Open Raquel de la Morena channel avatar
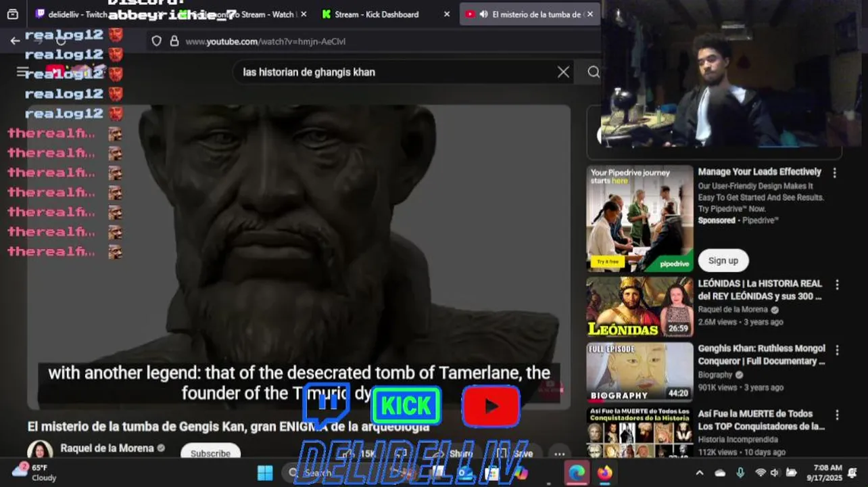This screenshot has height=487, width=868. coord(40,451)
